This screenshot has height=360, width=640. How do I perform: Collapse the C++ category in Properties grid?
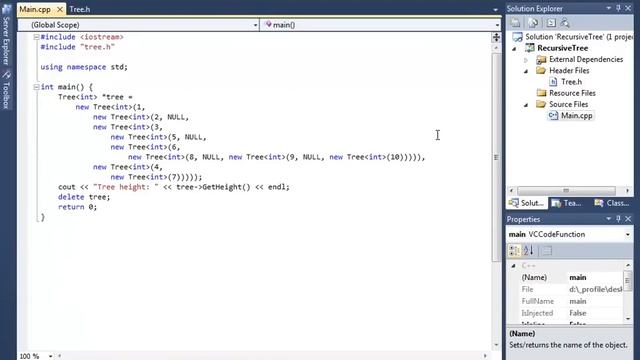513,266
